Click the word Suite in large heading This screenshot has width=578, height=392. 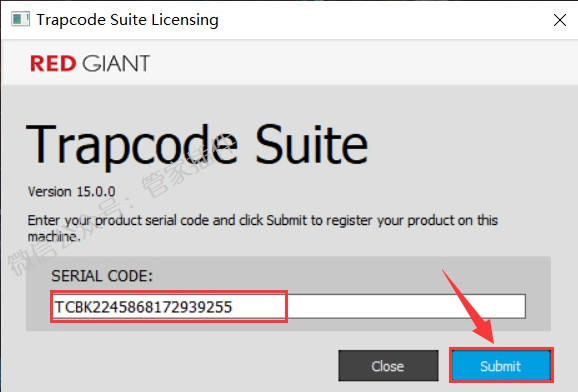311,144
